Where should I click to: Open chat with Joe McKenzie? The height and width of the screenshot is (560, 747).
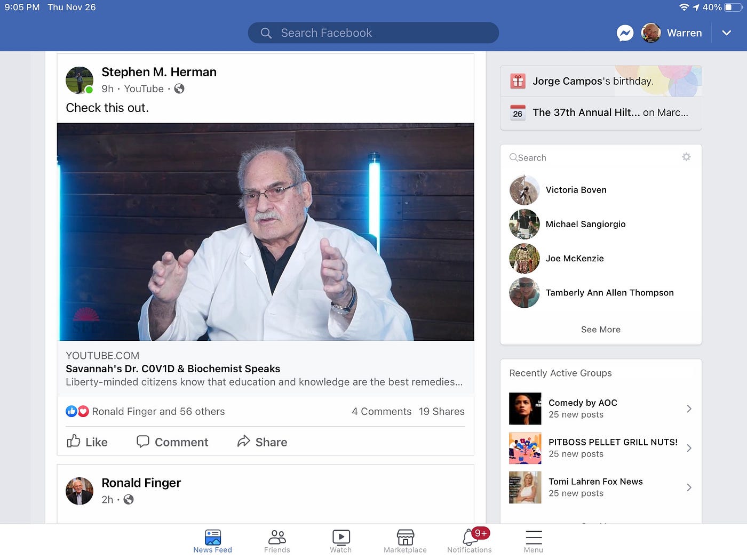601,258
